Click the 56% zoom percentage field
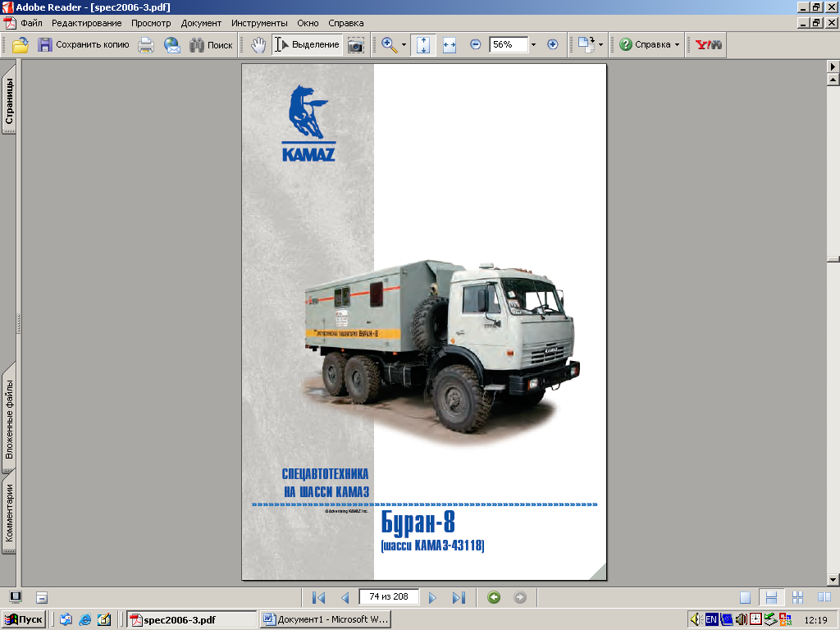Image resolution: width=840 pixels, height=630 pixels. pos(509,44)
